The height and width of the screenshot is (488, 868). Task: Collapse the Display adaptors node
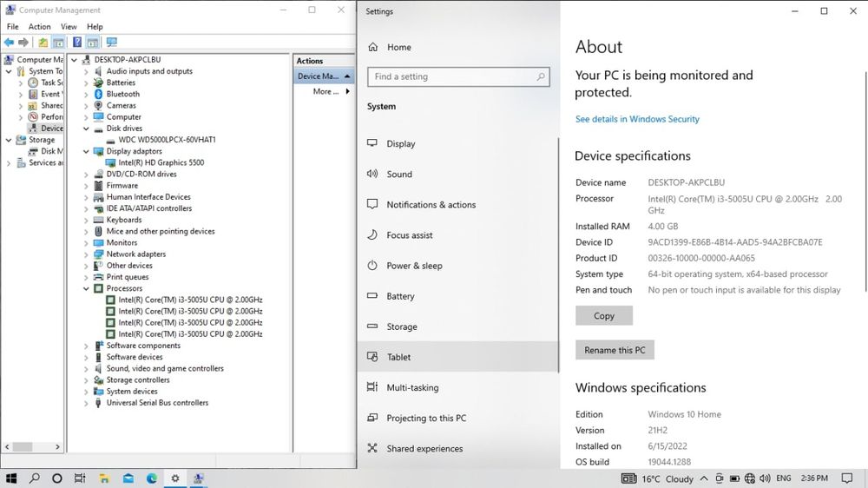(86, 151)
